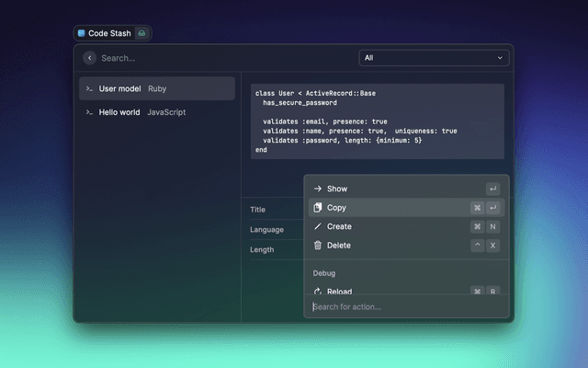
Task: Click the clipboard icon next to Copy
Action: (318, 208)
